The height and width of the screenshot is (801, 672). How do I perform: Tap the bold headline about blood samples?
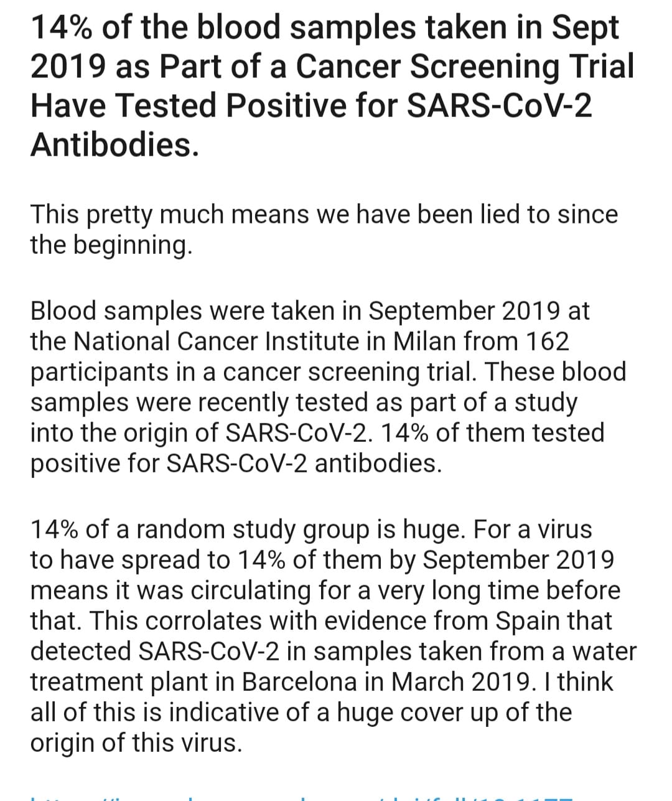(x=333, y=86)
